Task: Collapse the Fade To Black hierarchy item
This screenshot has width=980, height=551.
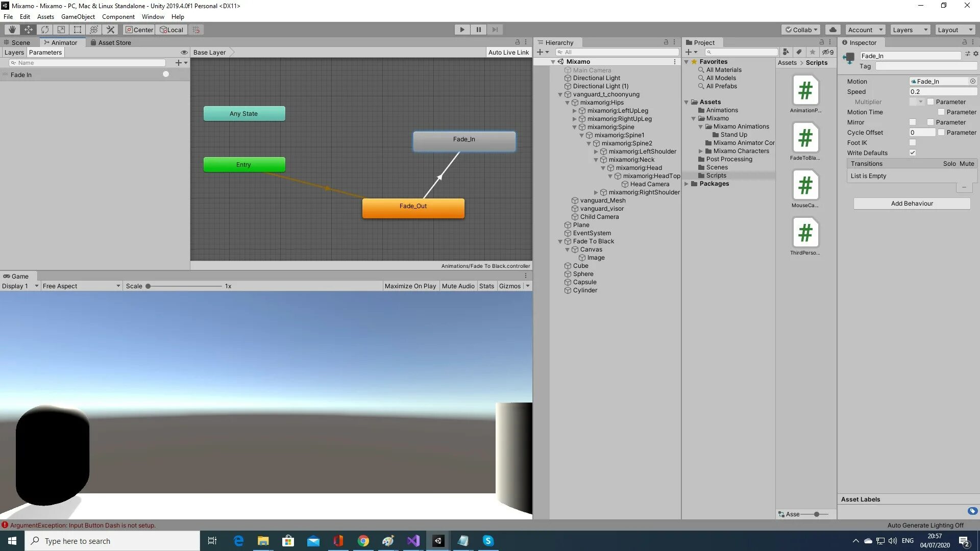Action: tap(560, 241)
